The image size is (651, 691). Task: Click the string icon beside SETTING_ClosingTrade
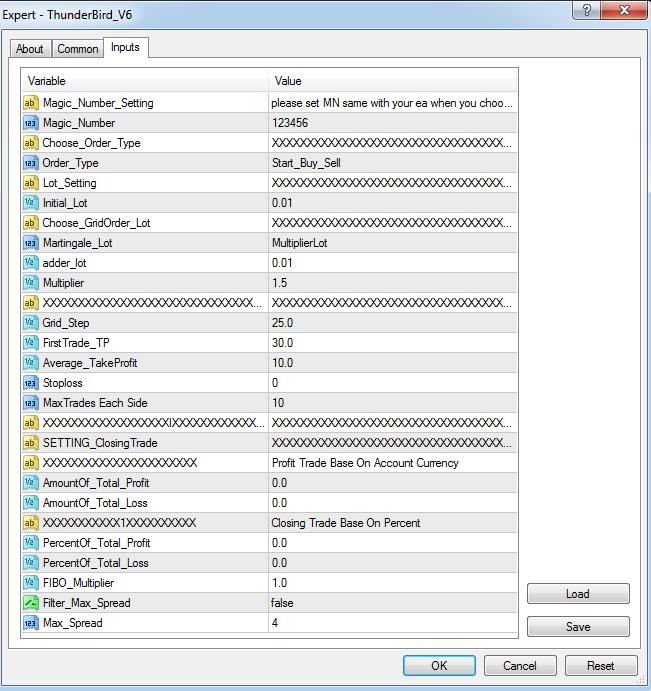click(30, 443)
